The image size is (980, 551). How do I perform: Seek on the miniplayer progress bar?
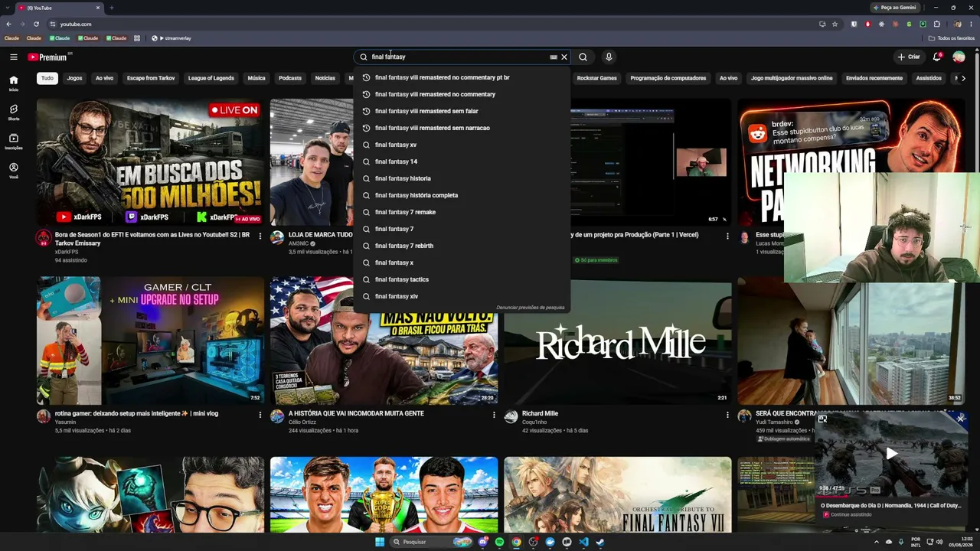coord(892,495)
